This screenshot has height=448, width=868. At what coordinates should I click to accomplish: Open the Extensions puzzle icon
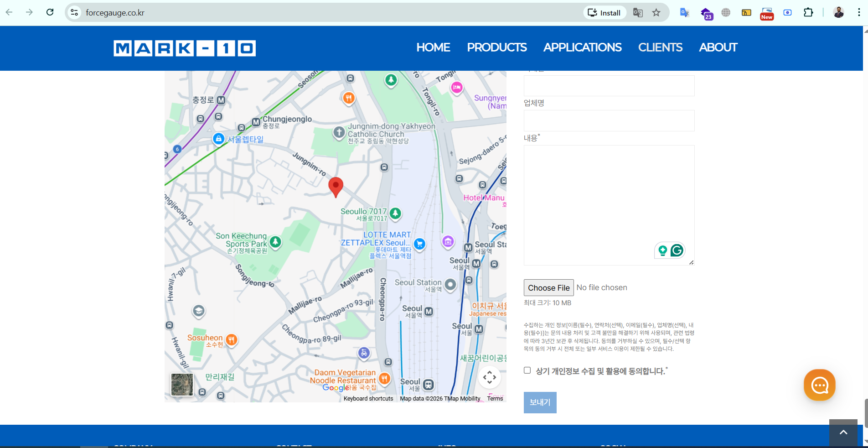click(x=808, y=12)
